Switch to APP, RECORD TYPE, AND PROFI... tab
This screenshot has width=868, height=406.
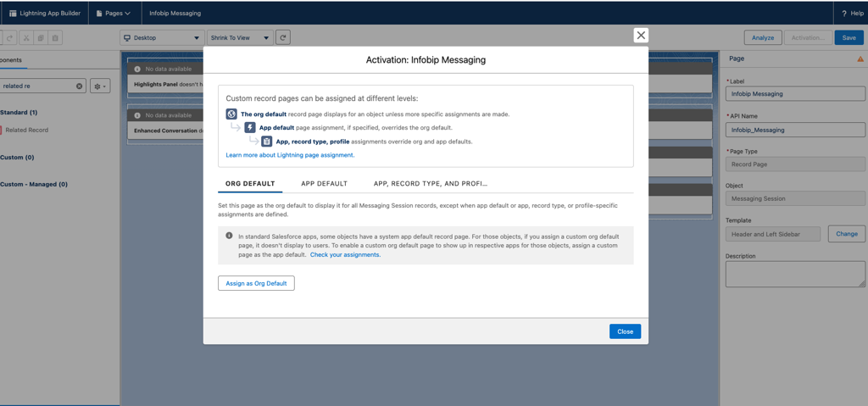tap(430, 183)
